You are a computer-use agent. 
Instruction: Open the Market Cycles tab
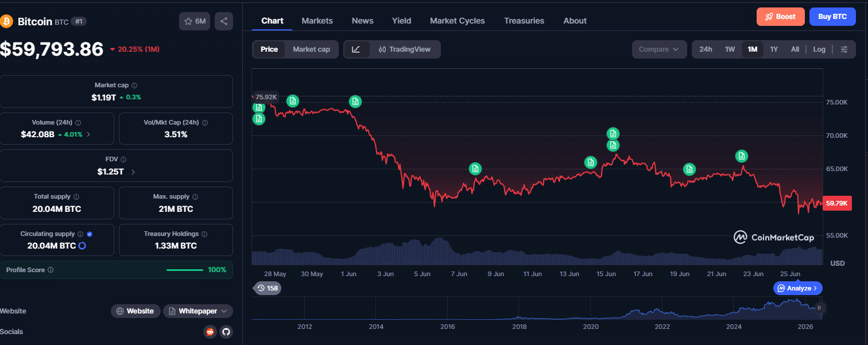[457, 21]
